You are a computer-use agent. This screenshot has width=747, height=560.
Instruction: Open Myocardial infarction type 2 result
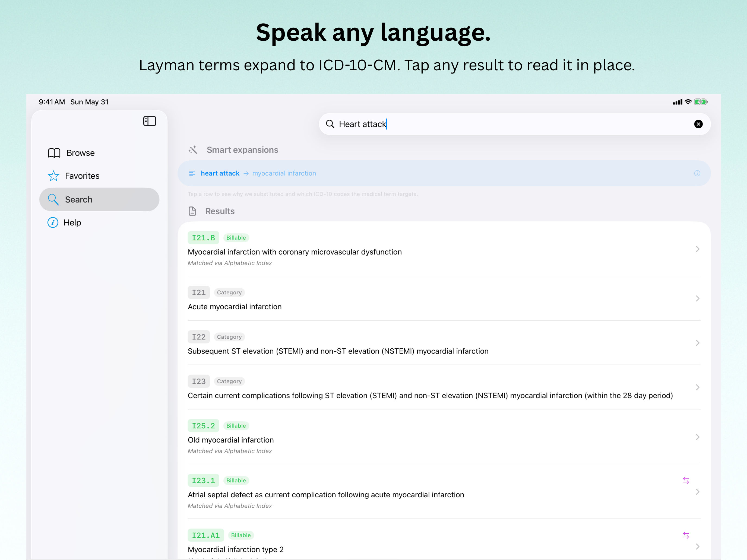pyautogui.click(x=444, y=539)
